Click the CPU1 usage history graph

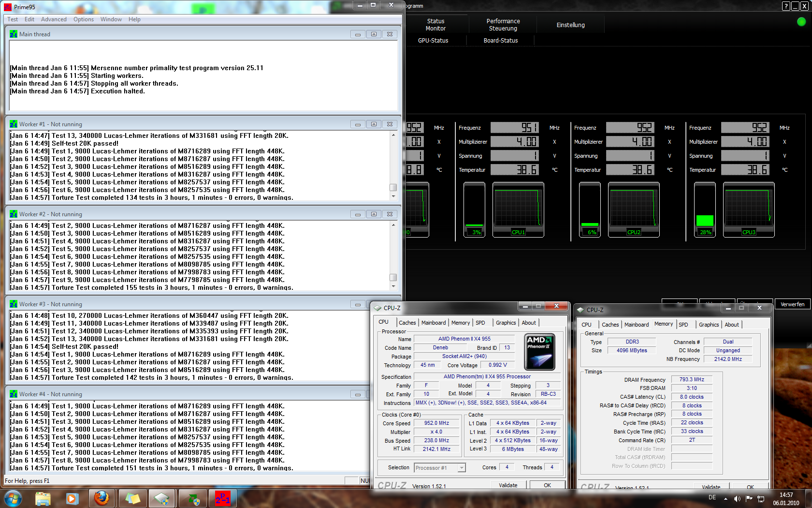(x=518, y=210)
